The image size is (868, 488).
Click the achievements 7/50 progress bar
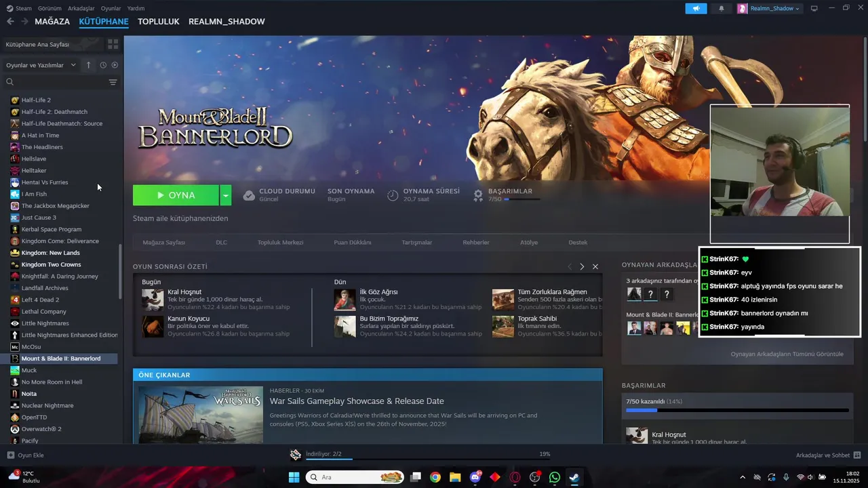(x=737, y=410)
